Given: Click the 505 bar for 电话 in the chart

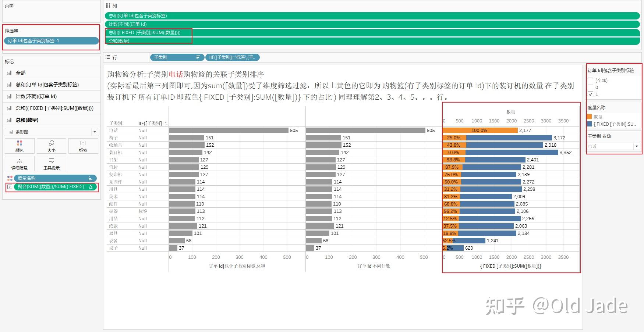Looking at the screenshot, I should pyautogui.click(x=228, y=130).
